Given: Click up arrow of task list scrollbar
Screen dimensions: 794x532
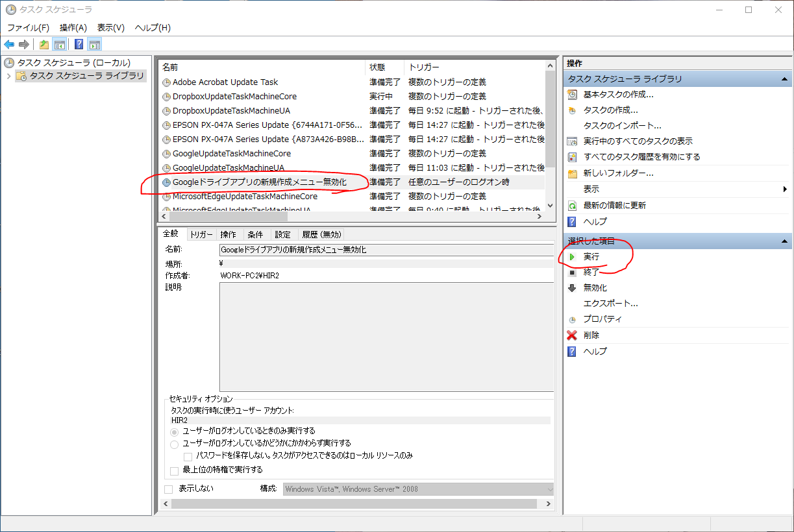Looking at the screenshot, I should [x=551, y=65].
